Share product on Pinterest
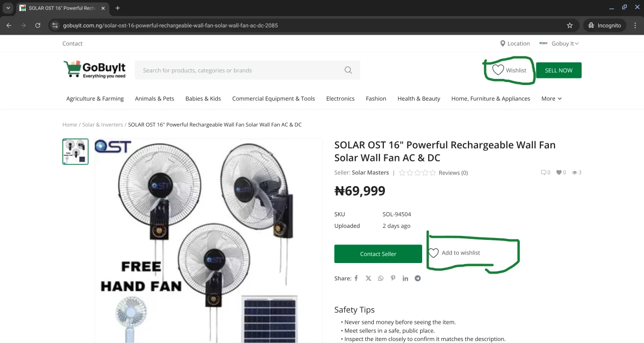 coord(393,278)
